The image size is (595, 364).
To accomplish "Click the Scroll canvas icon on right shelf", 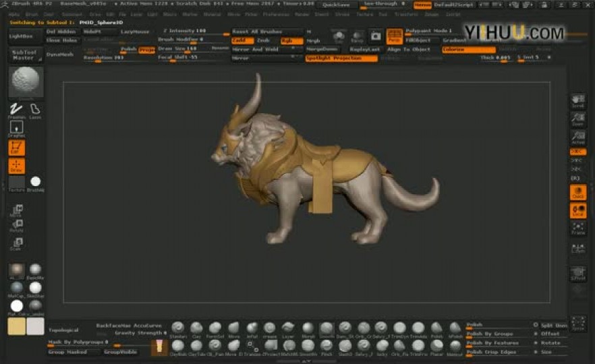I will point(578,101).
